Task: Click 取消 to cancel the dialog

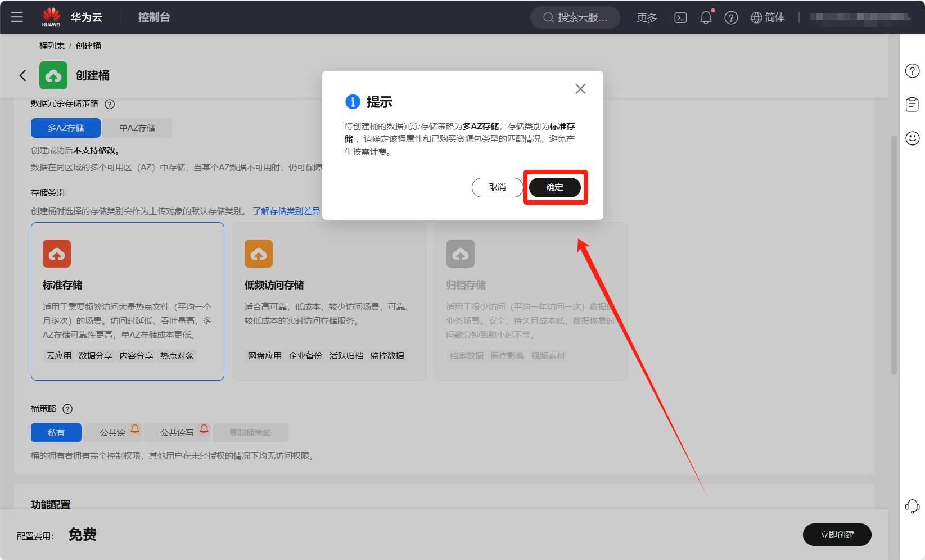Action: pos(497,187)
